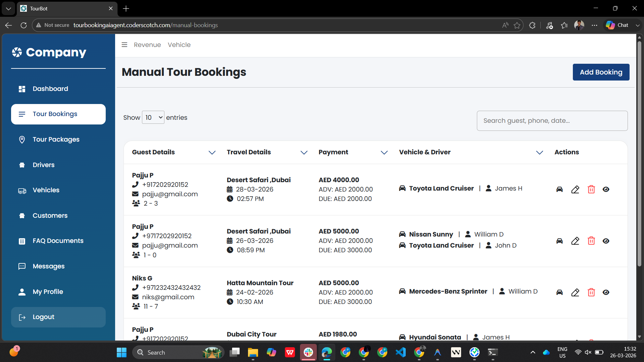The height and width of the screenshot is (362, 644).
Task: View details of the 28-03-2026 Desert Safari booking
Action: pos(606,189)
